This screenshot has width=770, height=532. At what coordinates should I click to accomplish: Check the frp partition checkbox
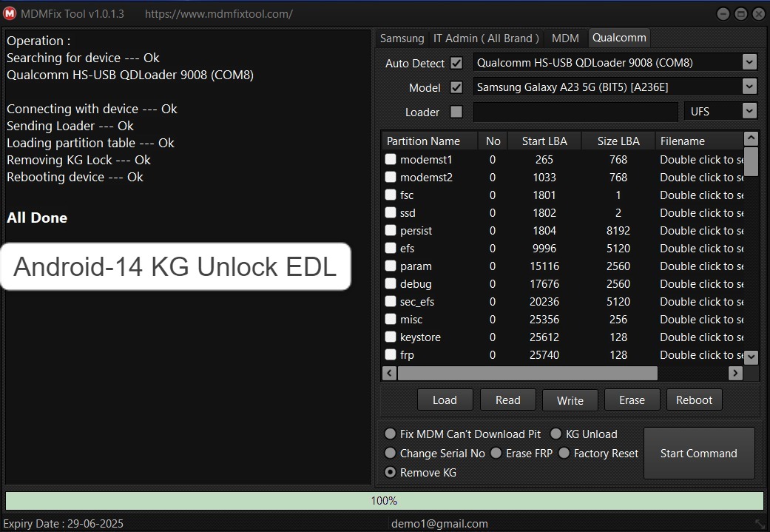pyautogui.click(x=390, y=354)
